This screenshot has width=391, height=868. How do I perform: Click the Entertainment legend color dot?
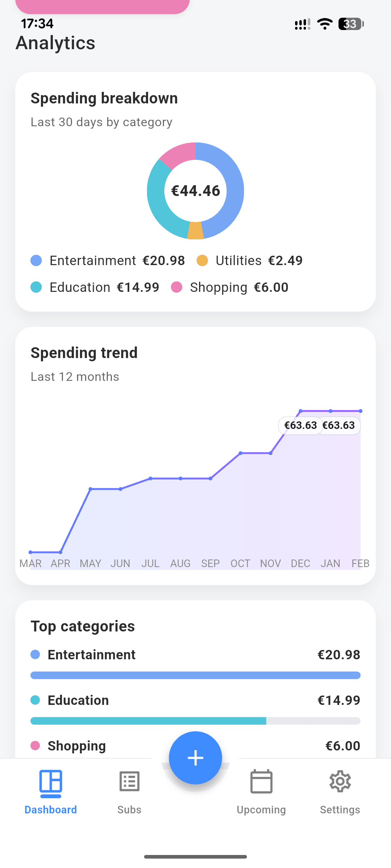tap(36, 260)
